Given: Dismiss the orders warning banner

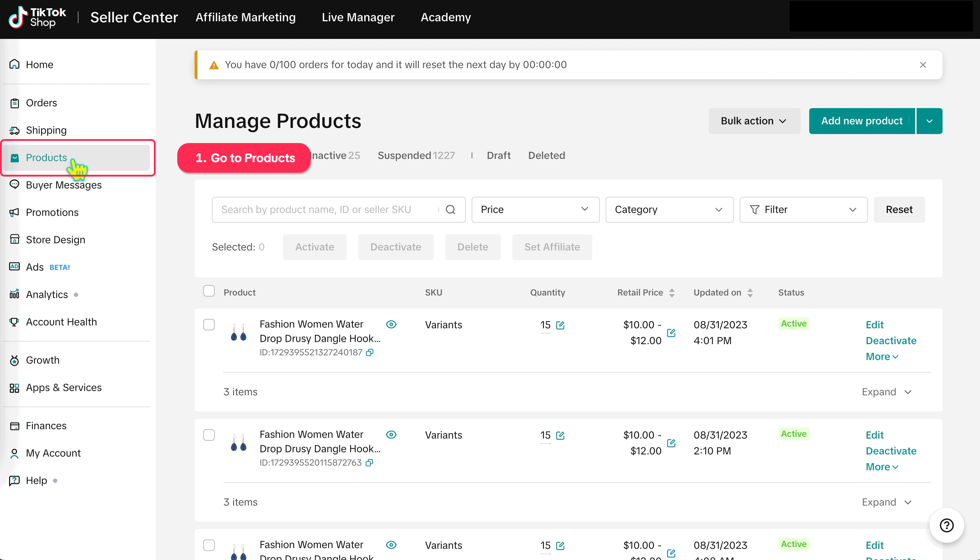Looking at the screenshot, I should pos(923,65).
